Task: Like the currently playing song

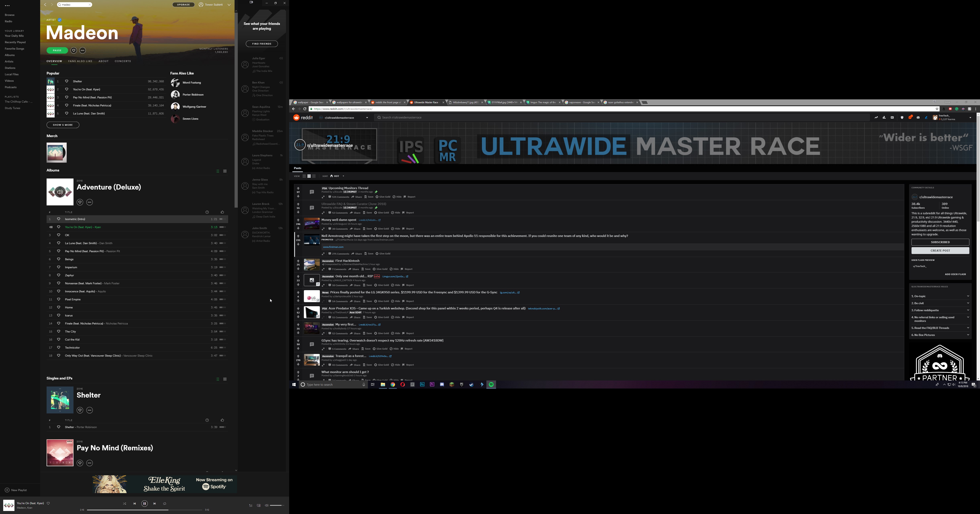Action: point(48,503)
